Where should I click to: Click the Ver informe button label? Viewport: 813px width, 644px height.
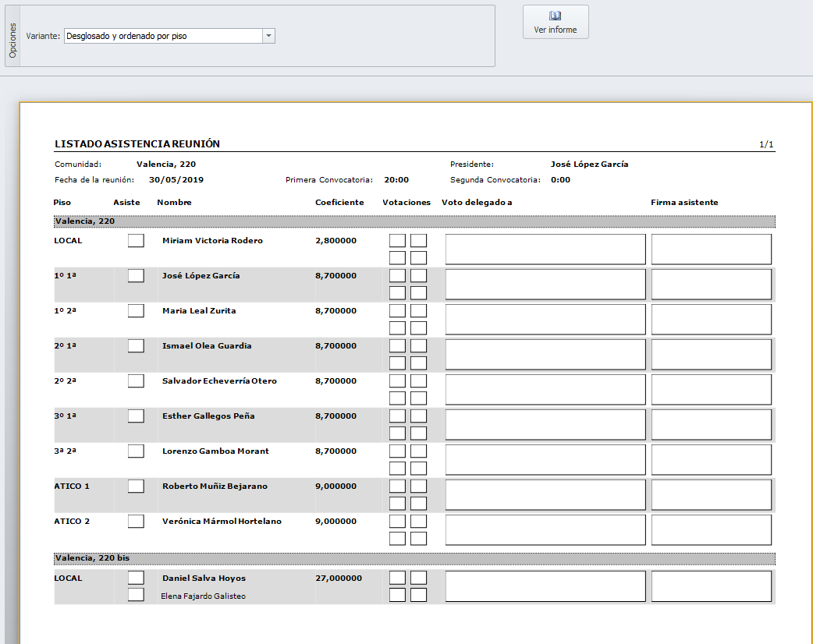pos(555,30)
